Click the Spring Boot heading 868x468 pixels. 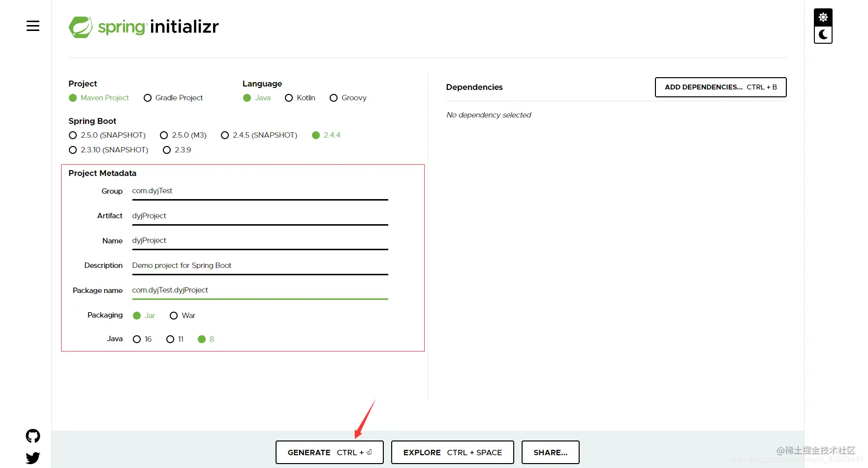click(93, 121)
